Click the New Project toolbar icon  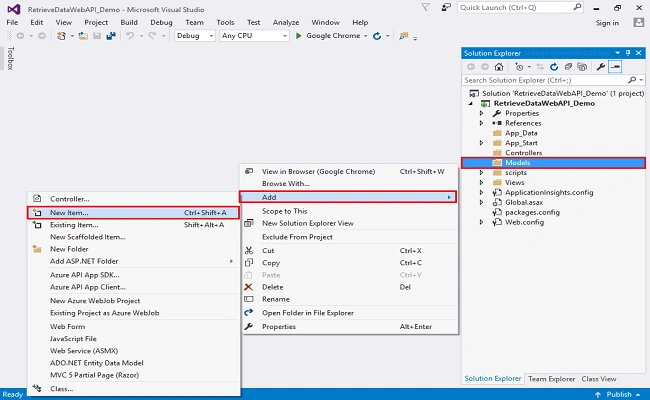(61, 36)
